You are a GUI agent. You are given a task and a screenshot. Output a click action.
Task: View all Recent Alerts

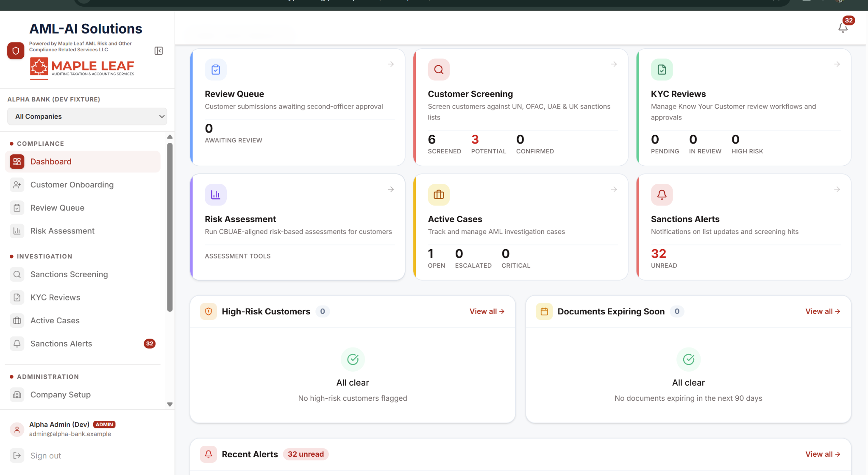pyautogui.click(x=823, y=454)
